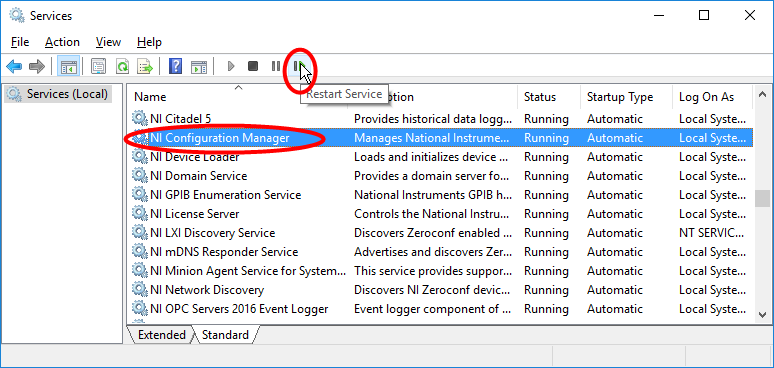The width and height of the screenshot is (774, 368).
Task: Click the Restart Service toolbar icon
Action: pyautogui.click(x=299, y=66)
